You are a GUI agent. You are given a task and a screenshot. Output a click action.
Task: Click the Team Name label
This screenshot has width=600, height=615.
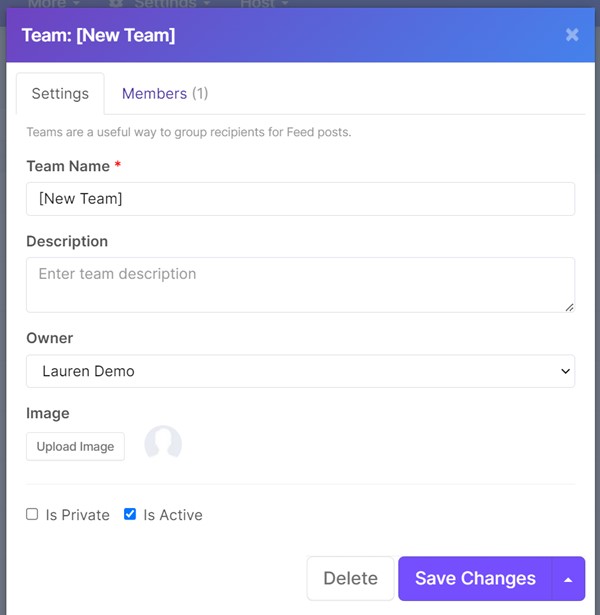[x=68, y=165]
